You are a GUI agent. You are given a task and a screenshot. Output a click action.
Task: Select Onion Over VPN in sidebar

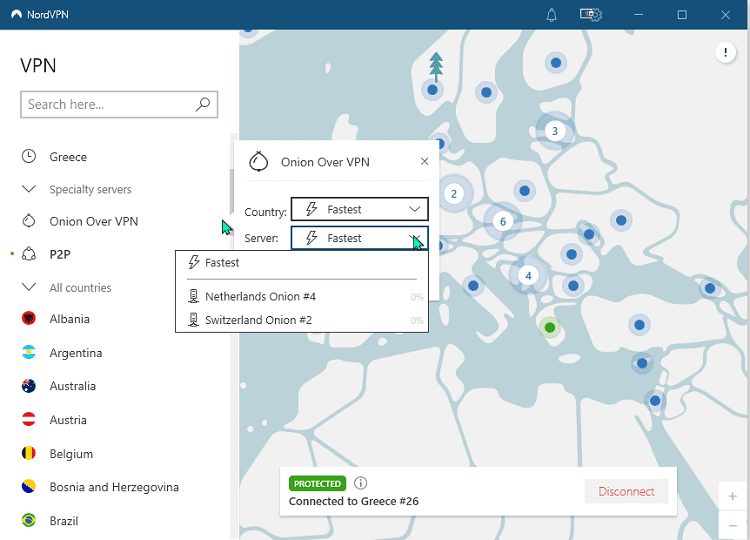click(x=94, y=221)
